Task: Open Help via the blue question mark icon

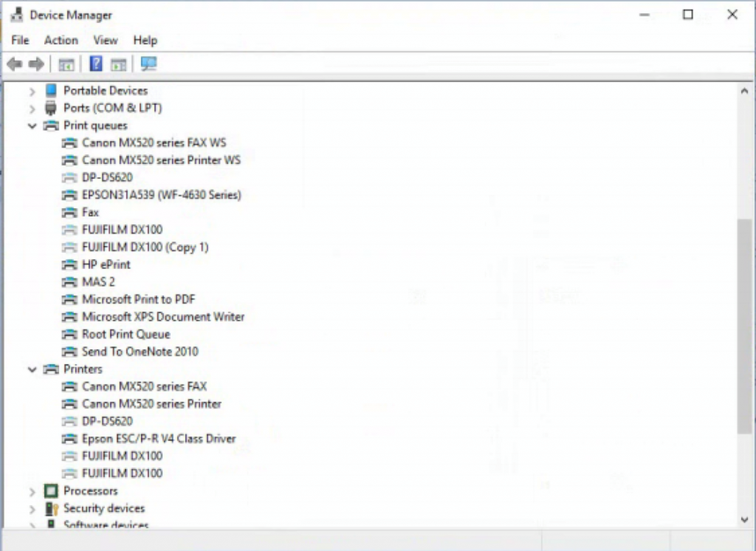Action: 96,64
